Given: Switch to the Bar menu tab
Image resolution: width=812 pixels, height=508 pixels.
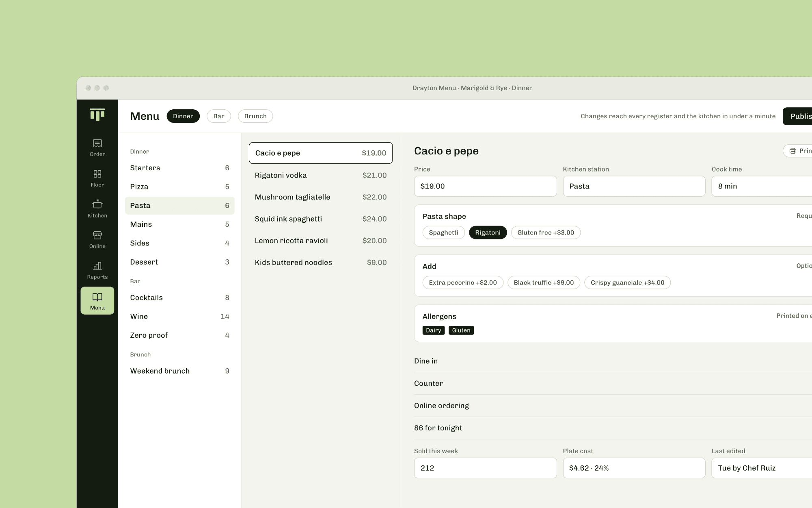Looking at the screenshot, I should coord(219,116).
